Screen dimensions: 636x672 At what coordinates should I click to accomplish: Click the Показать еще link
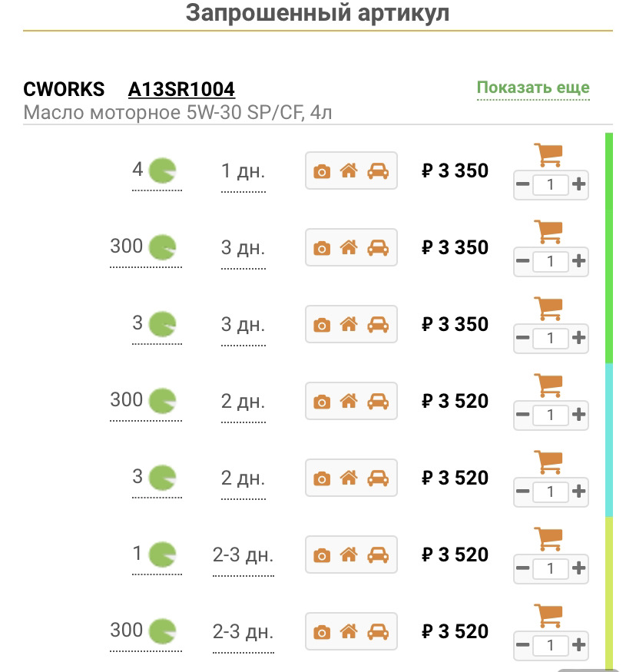[x=533, y=88]
